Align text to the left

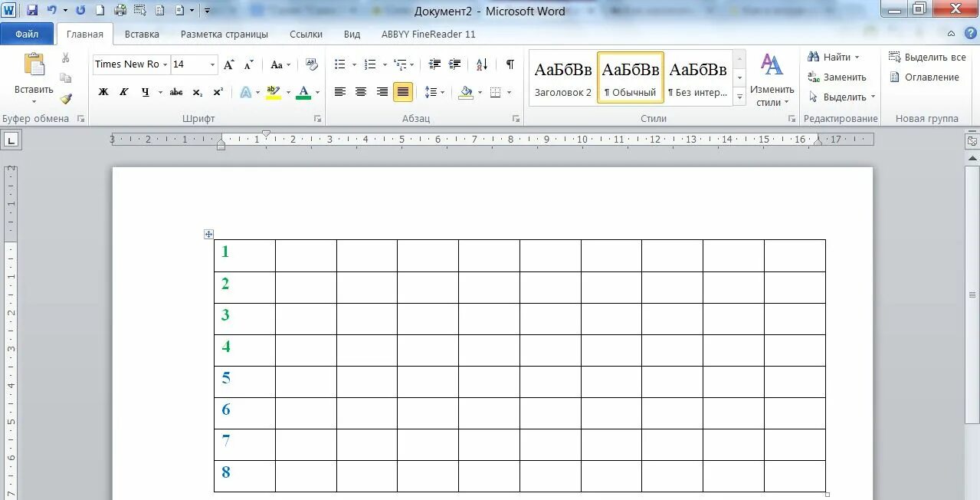[340, 92]
